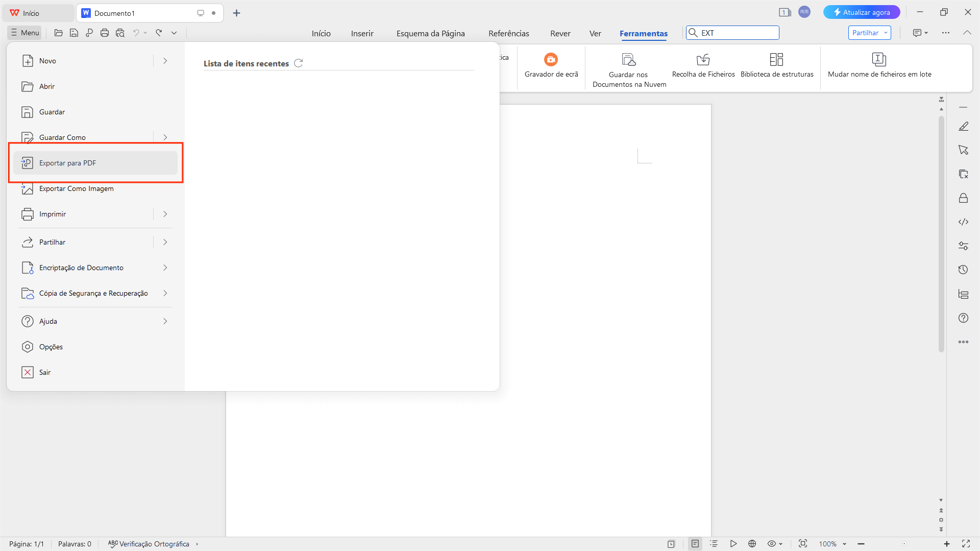The image size is (980, 551).
Task: Click Sair in the file menu
Action: (x=95, y=372)
